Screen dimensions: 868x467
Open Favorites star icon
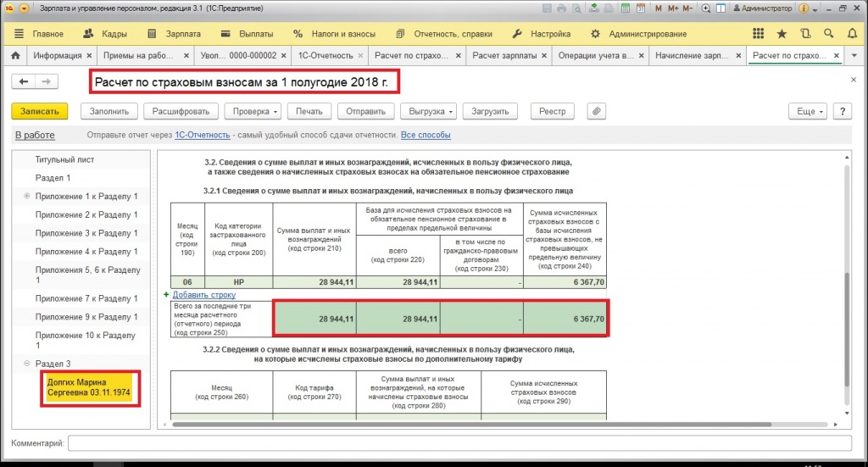(782, 34)
